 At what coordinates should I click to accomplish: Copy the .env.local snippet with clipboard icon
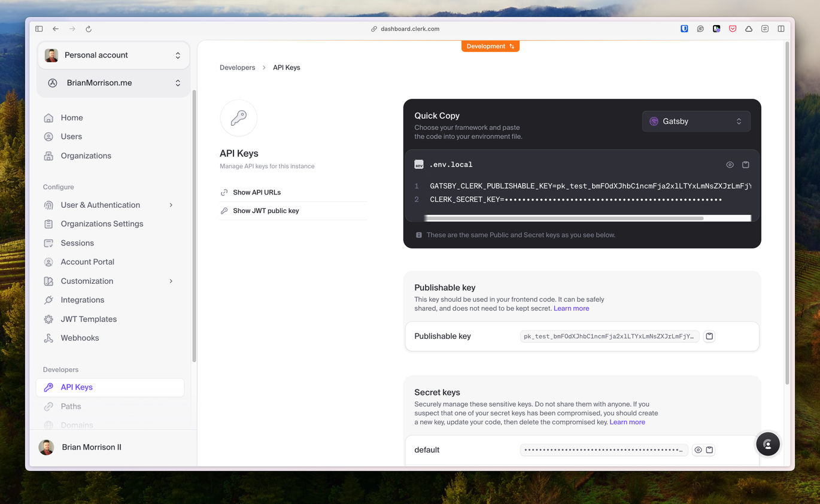tap(746, 165)
